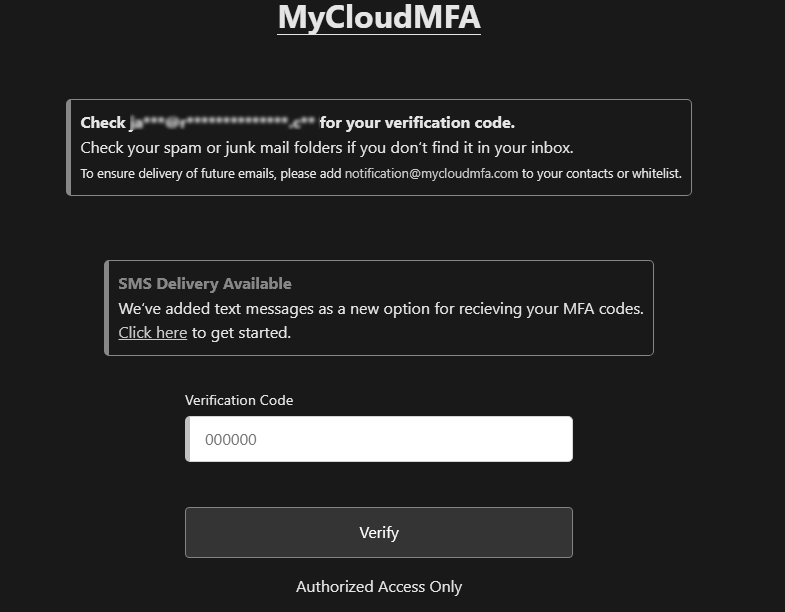Click the "to get started" text
Viewport: 785px width, 612px height.
pos(241,333)
